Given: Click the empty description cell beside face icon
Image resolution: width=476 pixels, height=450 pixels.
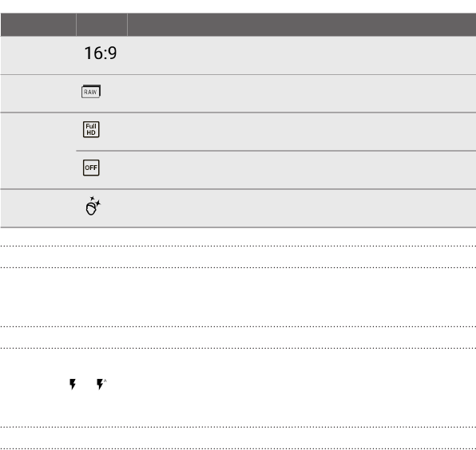Looking at the screenshot, I should [x=302, y=208].
